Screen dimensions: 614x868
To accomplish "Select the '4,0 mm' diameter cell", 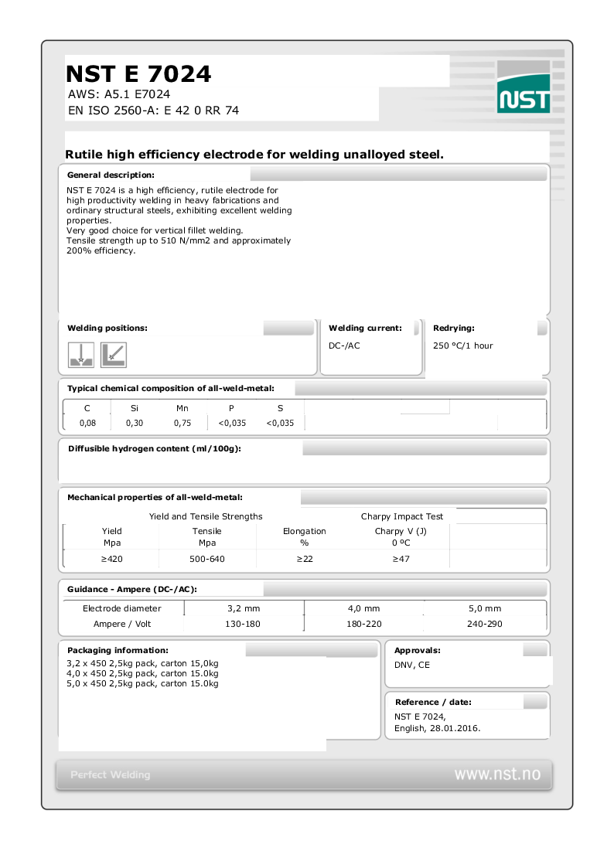I will tap(363, 608).
